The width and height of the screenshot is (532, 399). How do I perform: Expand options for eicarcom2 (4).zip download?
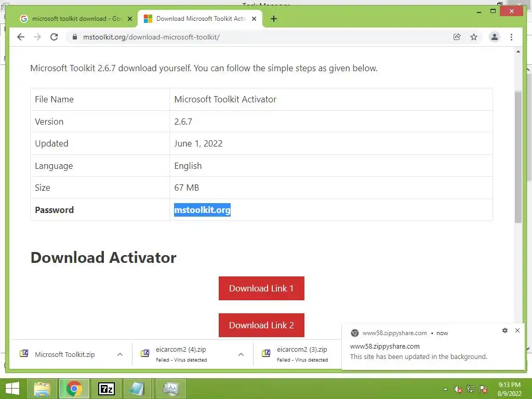(x=241, y=354)
